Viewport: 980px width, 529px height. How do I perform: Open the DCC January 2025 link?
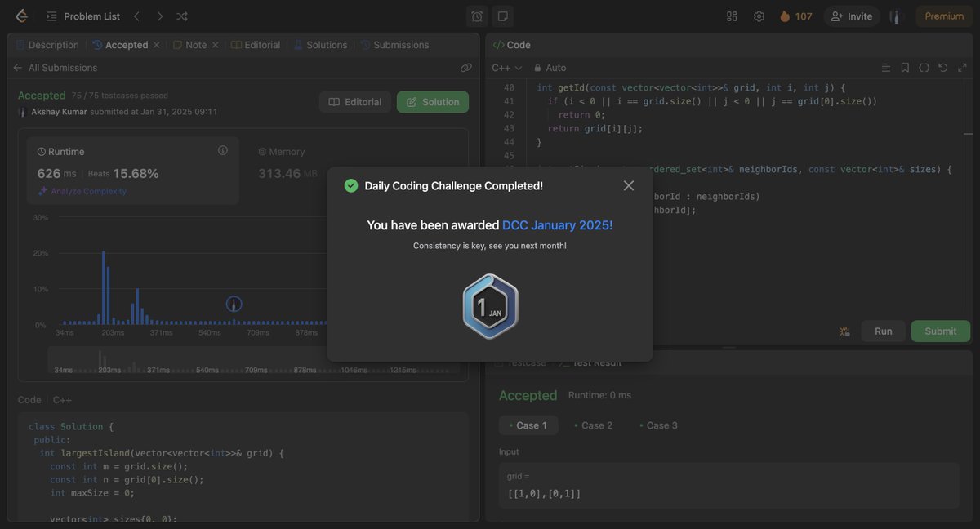tap(557, 225)
